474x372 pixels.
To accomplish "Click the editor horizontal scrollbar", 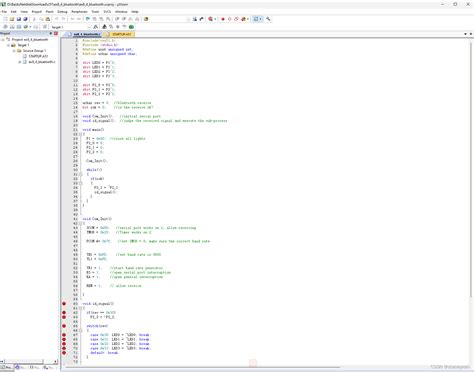I will click(203, 367).
